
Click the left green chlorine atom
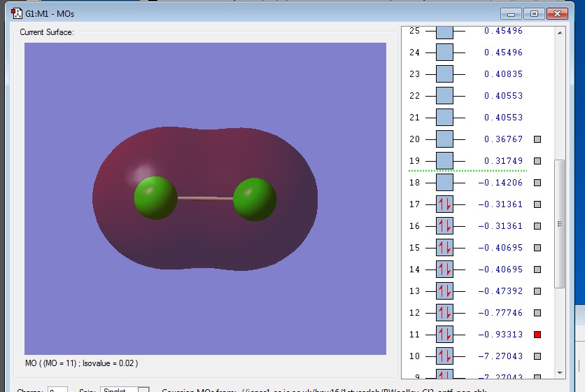[x=155, y=197]
